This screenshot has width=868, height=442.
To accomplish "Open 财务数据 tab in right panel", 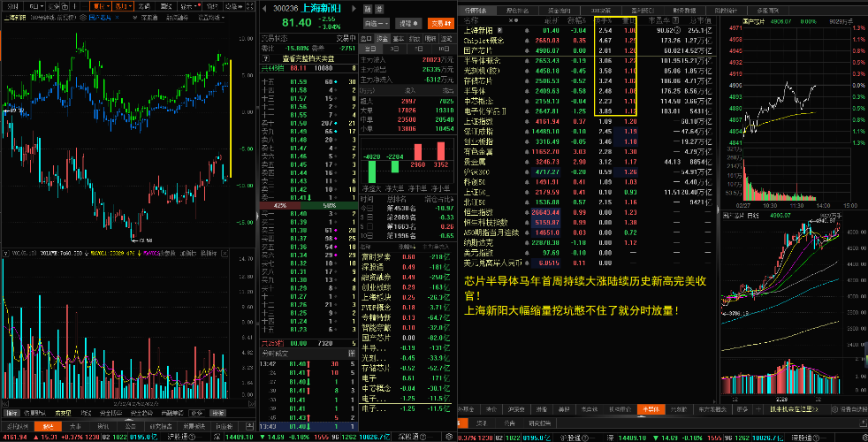I will (683, 11).
